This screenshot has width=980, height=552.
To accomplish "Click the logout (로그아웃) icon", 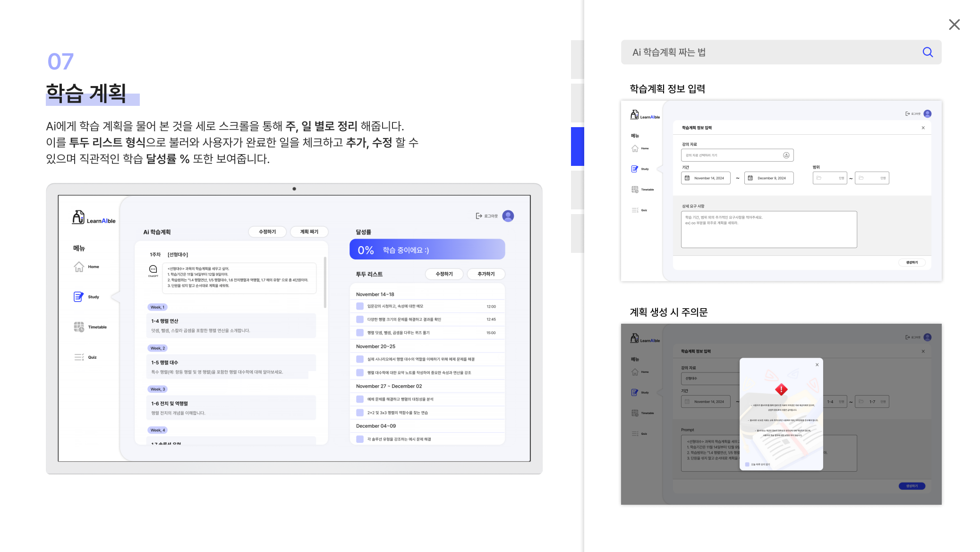I will (x=479, y=216).
